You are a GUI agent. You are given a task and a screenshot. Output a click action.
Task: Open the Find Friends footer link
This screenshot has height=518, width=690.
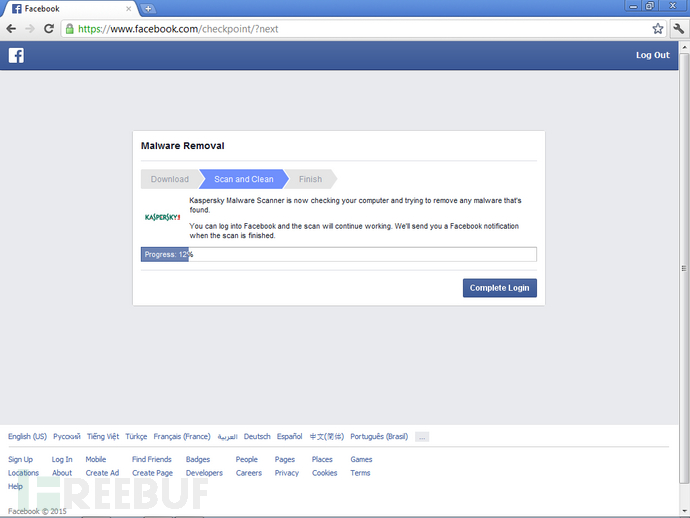pyautogui.click(x=152, y=459)
